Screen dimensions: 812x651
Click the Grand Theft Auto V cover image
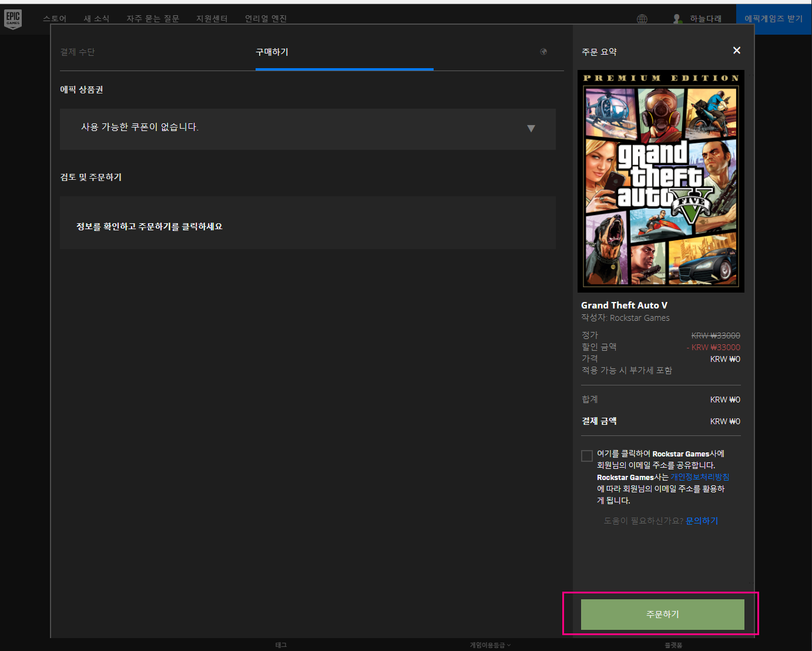661,181
